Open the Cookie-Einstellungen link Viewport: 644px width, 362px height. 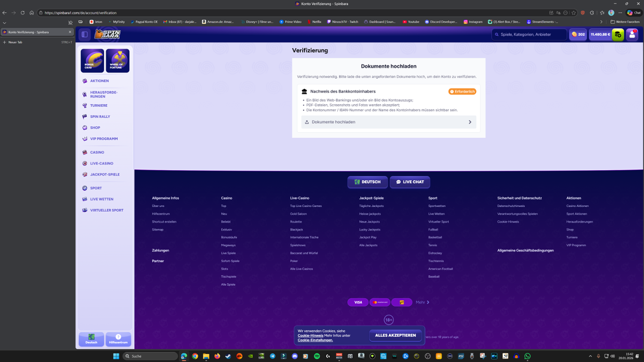point(315,340)
